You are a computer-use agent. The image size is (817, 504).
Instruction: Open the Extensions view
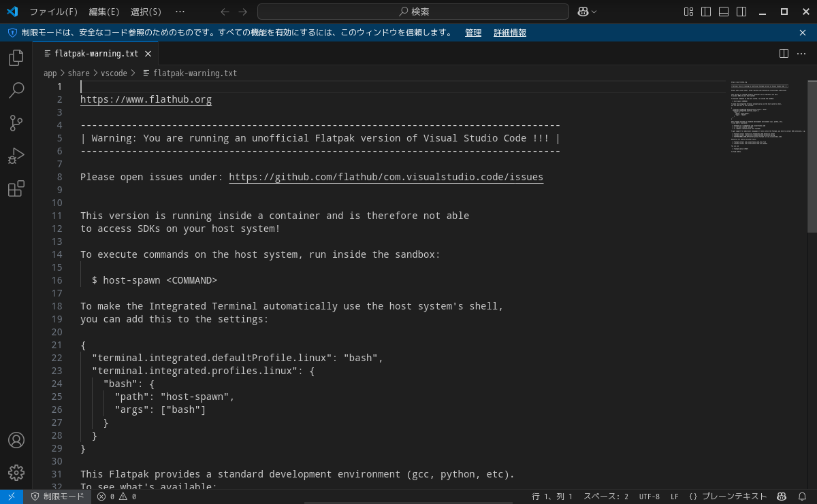16,188
